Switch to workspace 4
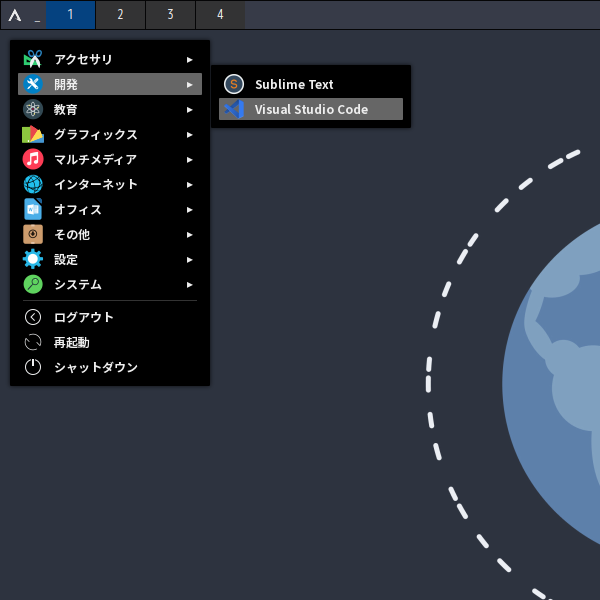The height and width of the screenshot is (600, 600). point(220,15)
